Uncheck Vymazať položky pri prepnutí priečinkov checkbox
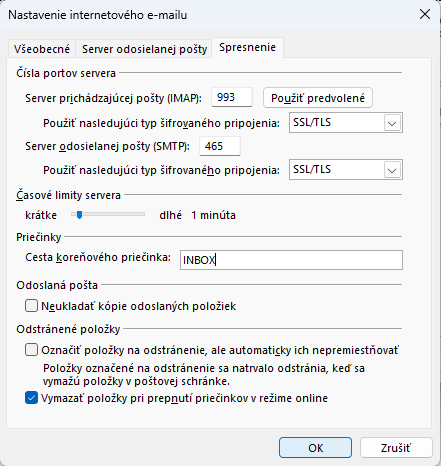441x466 pixels. click(x=31, y=398)
